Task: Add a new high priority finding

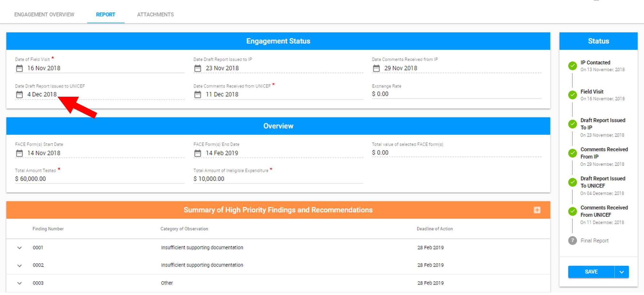Action: 537,210
